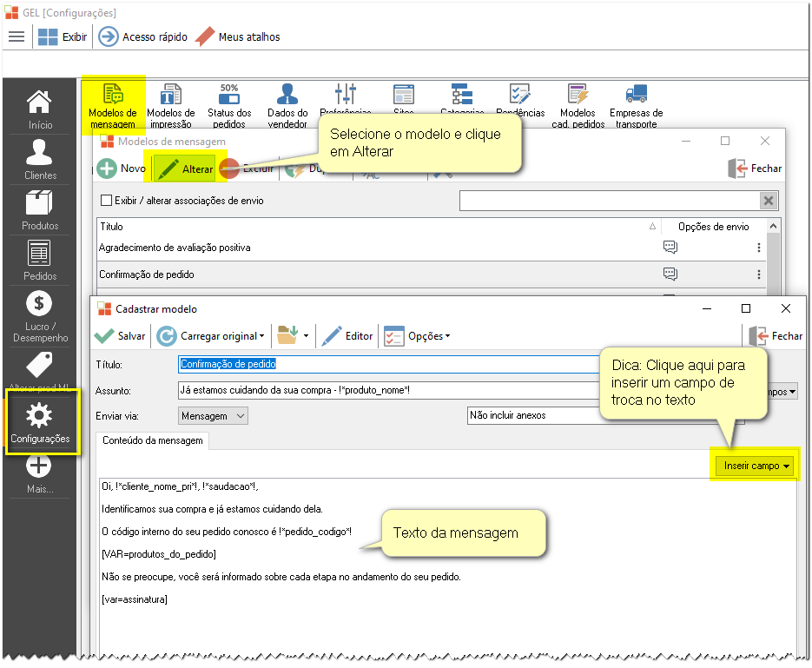Open Meus atalhos shortcuts
The image size is (812, 668).
238,36
